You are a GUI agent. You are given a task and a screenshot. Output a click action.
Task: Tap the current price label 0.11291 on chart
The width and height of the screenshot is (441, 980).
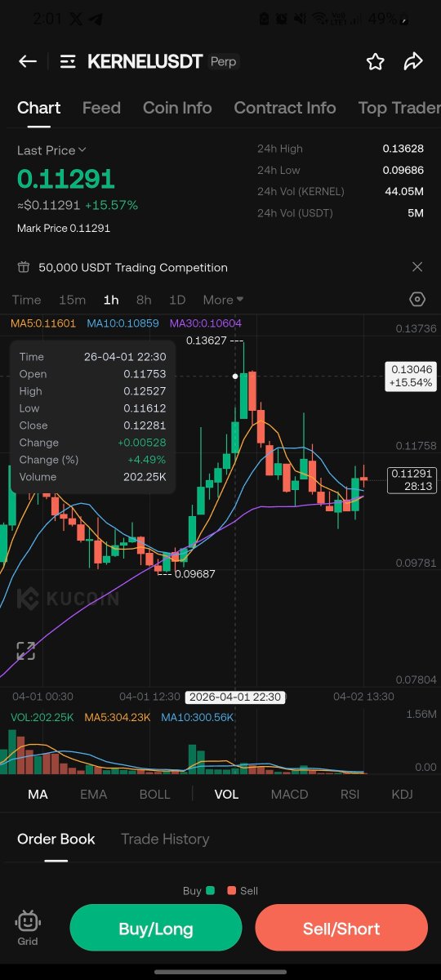click(x=412, y=479)
